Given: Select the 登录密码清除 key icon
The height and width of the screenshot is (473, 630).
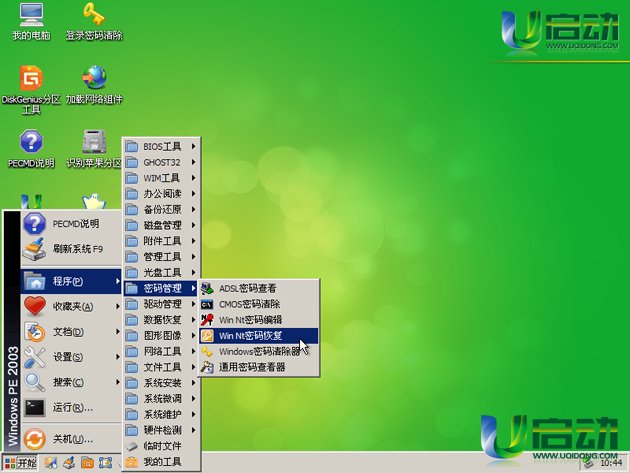Looking at the screenshot, I should point(94,21).
